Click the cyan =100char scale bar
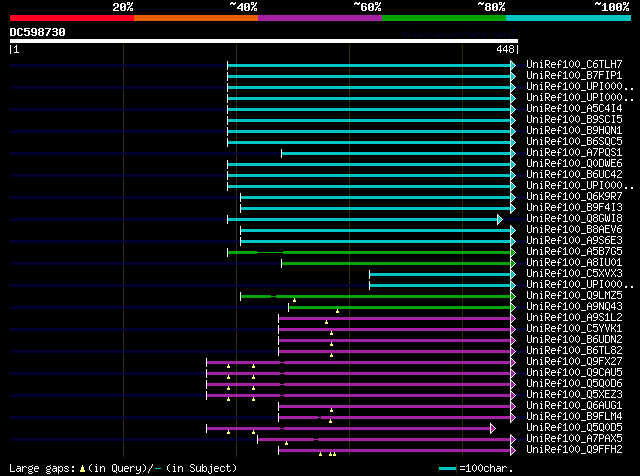 pos(447,468)
